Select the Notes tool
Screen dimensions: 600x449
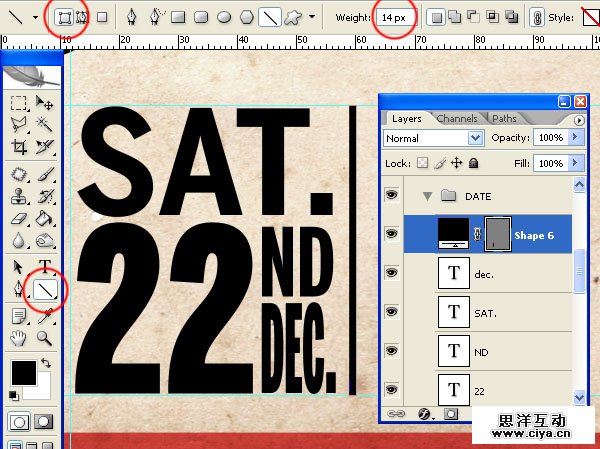(x=18, y=317)
